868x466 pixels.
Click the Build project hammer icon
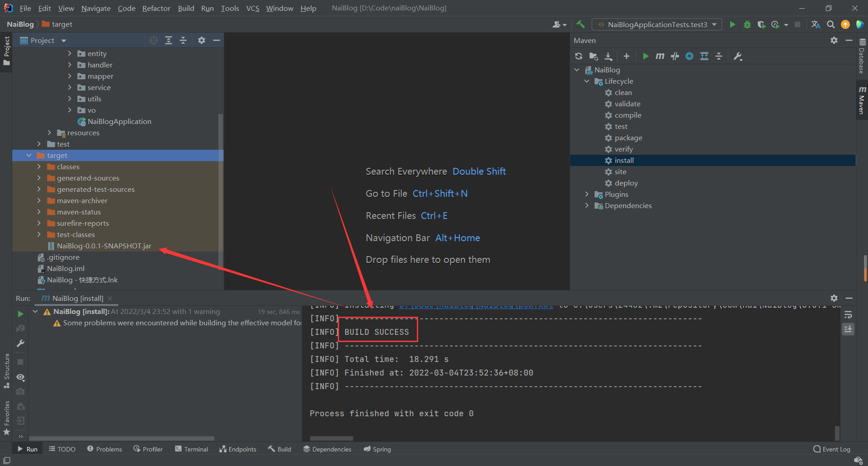580,24
